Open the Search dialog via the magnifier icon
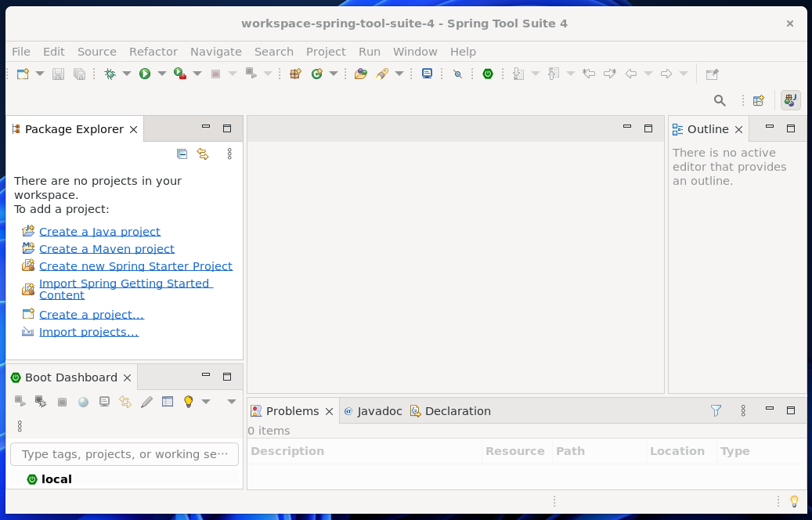Viewport: 812px width, 520px height. (719, 100)
